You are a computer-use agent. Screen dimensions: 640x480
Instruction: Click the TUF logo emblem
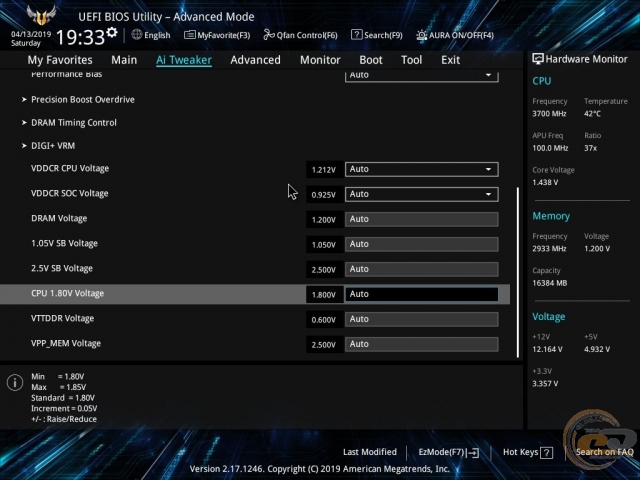(x=41, y=15)
